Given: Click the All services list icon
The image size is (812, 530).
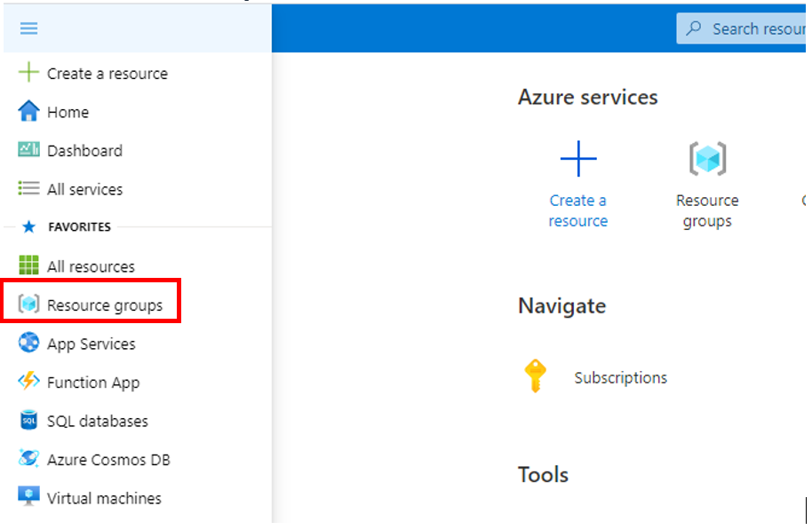Looking at the screenshot, I should coord(29,189).
